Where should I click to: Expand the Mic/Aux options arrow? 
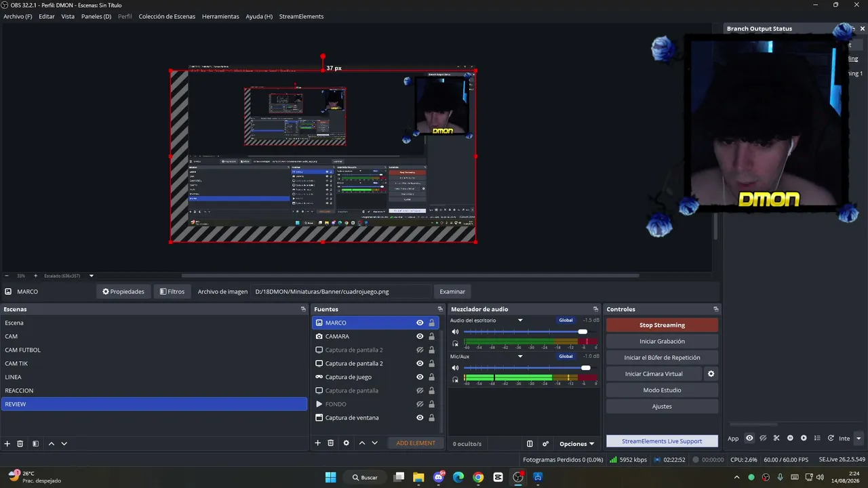(520, 356)
